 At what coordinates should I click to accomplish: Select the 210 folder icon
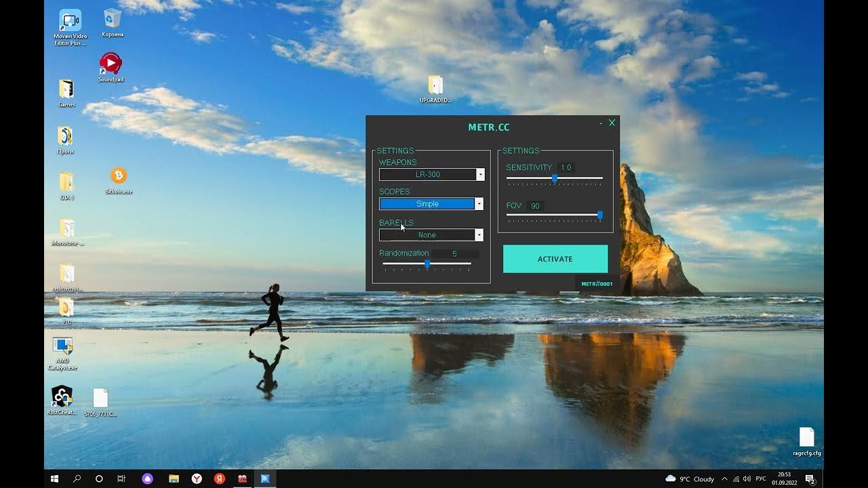(66, 312)
